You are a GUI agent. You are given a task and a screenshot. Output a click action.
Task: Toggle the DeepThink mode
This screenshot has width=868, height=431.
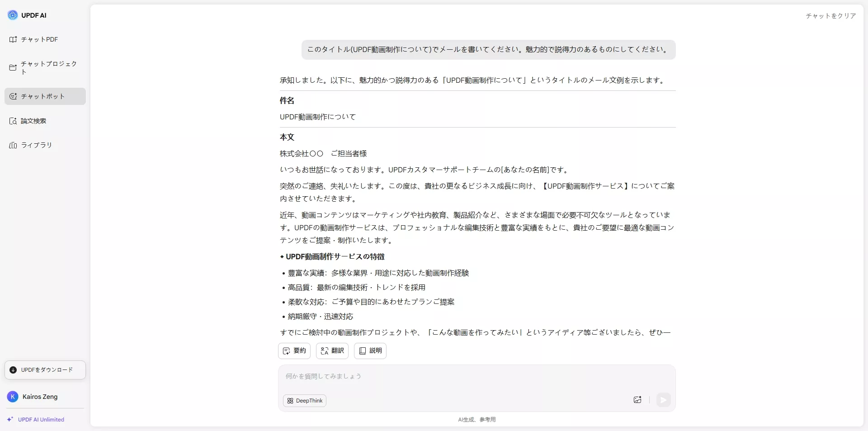pyautogui.click(x=305, y=401)
